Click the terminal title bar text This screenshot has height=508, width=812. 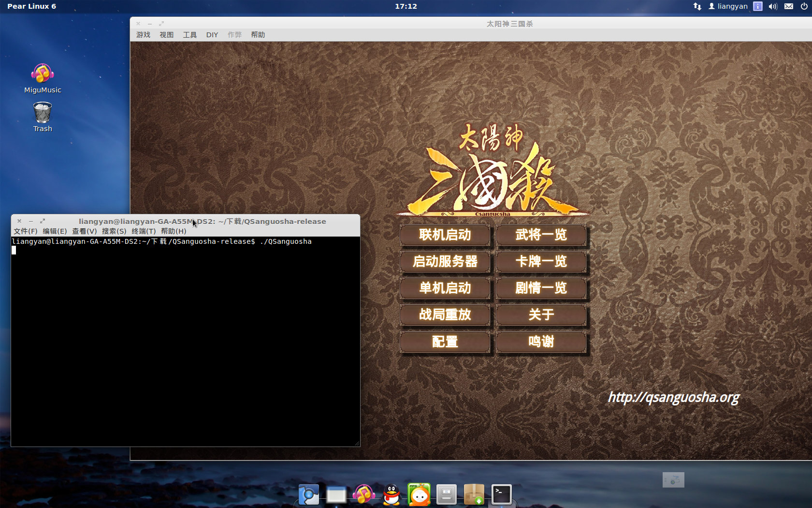[x=203, y=222]
